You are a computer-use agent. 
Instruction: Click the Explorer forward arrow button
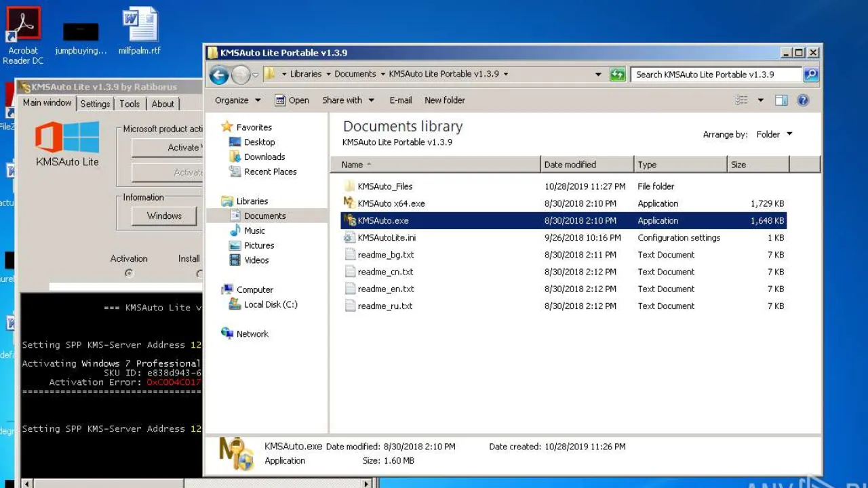coord(241,75)
